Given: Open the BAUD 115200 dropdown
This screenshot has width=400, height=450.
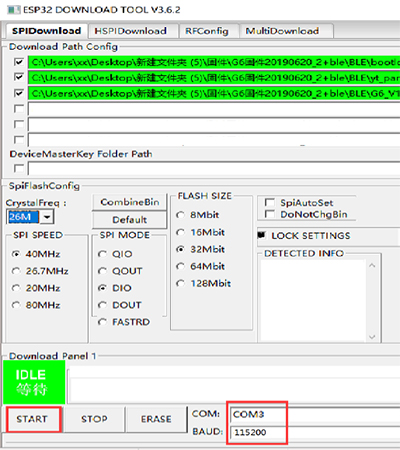Looking at the screenshot, I should click(x=315, y=432).
